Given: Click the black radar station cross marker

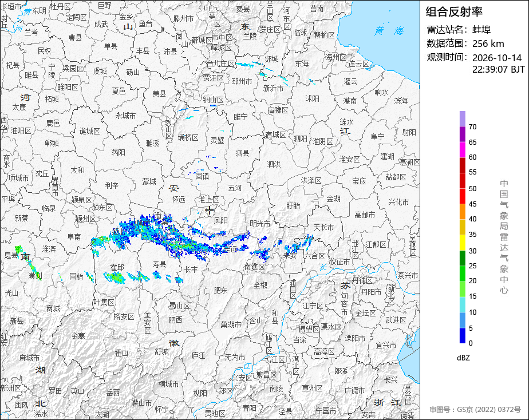Looking at the screenshot, I should 210,211.
